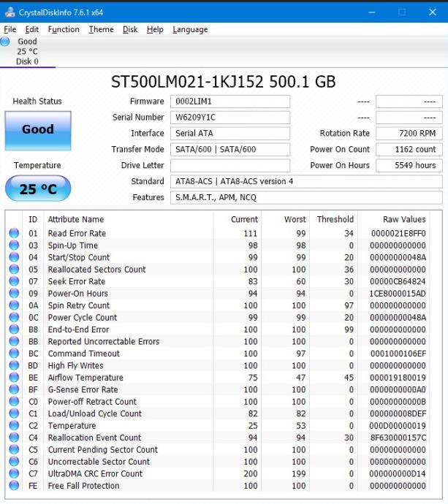Click status orb for Start/Stop Count
This screenshot has height=504, width=448.
click(x=14, y=257)
